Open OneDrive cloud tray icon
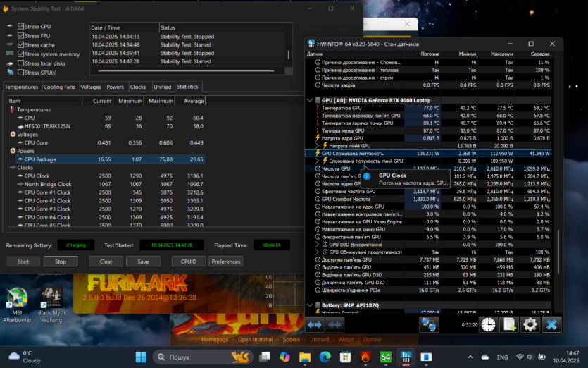This screenshot has width=588, height=368. (485, 357)
